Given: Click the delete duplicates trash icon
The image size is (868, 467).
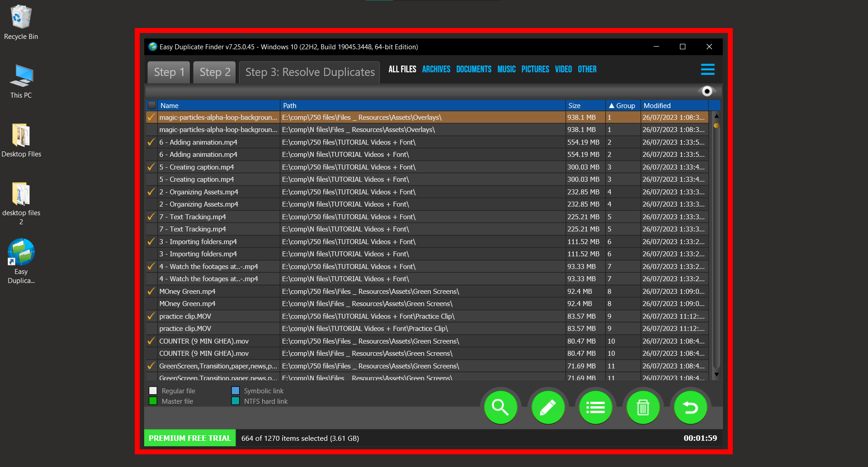Looking at the screenshot, I should 643,407.
